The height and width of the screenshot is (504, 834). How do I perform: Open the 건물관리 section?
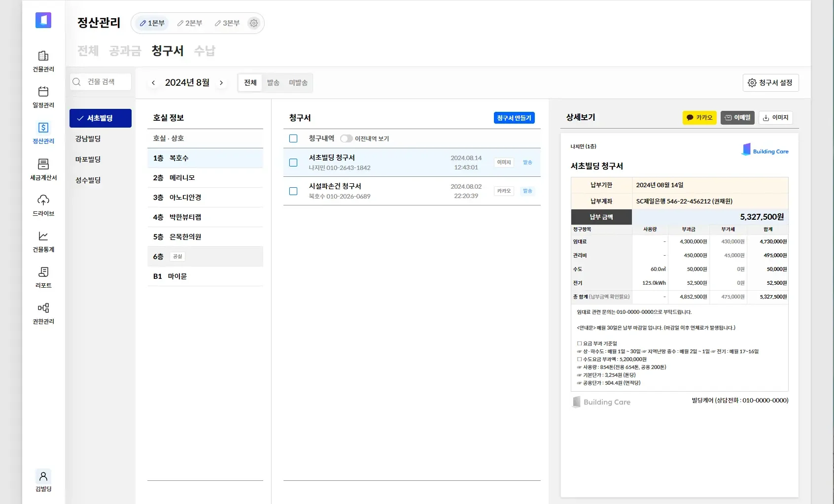pos(43,60)
